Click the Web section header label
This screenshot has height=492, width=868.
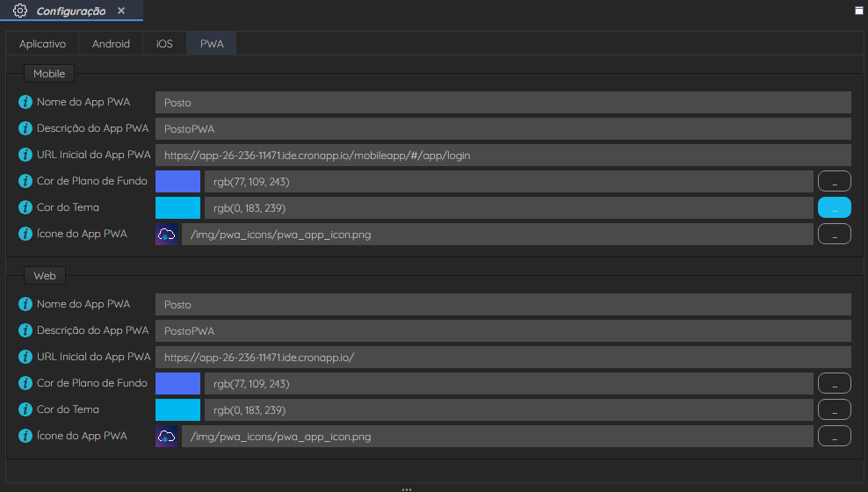click(45, 276)
